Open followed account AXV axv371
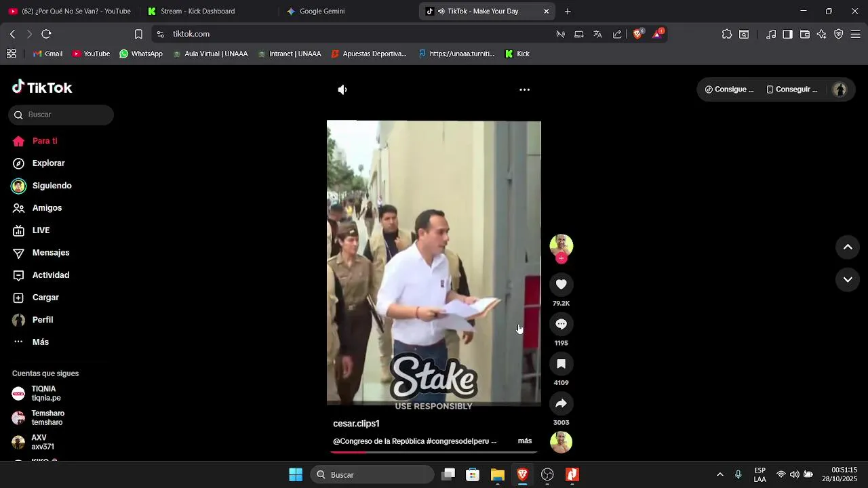This screenshot has height=488, width=868. [61, 443]
